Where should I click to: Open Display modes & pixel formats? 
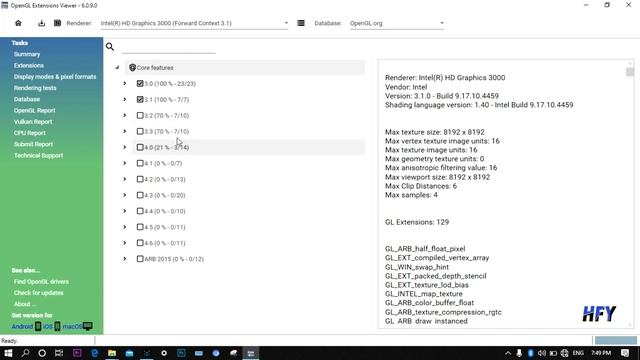(55, 77)
